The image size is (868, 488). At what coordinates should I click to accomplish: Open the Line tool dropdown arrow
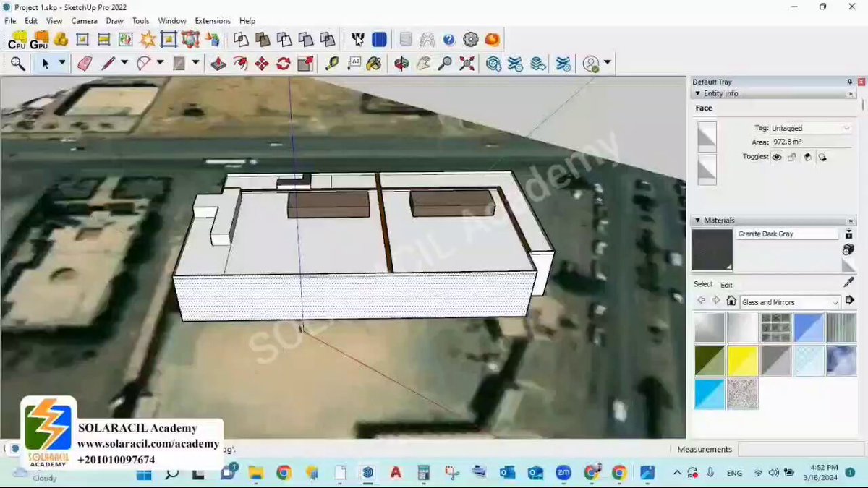pyautogui.click(x=124, y=63)
